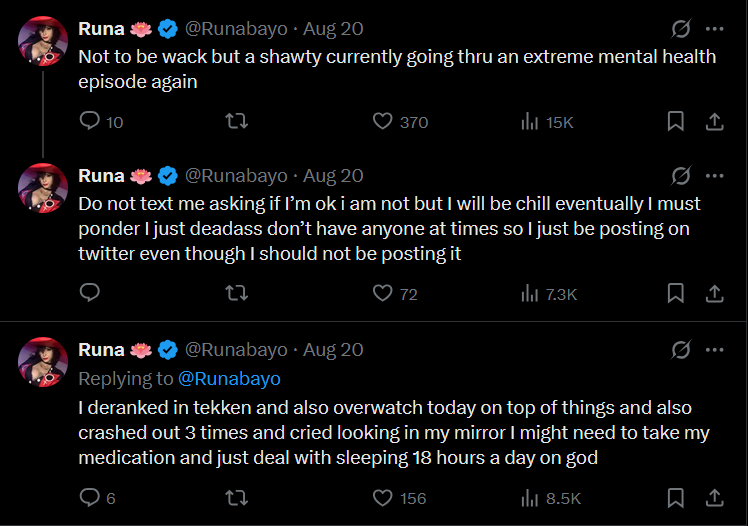
Task: Like the tweet with 370 likes
Action: [x=382, y=122]
